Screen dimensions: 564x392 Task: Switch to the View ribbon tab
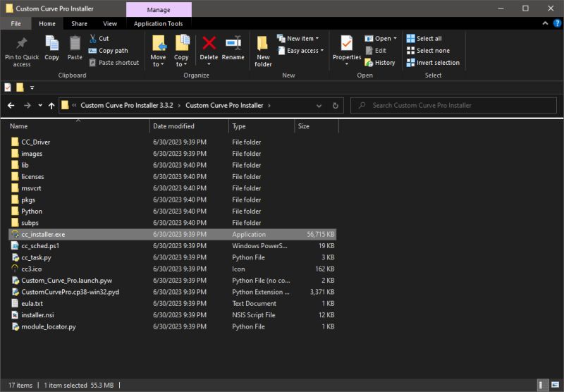pos(110,24)
